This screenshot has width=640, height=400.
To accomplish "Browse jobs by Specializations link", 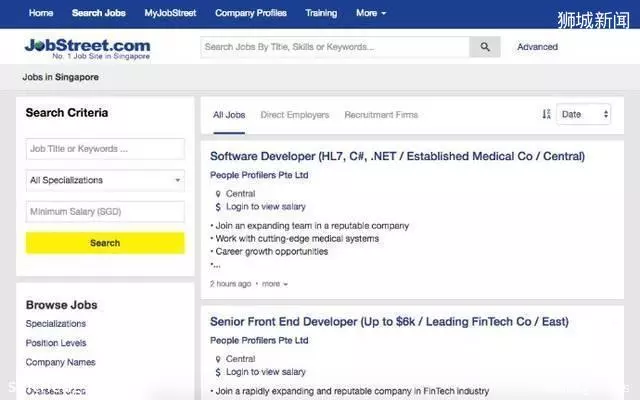I will (56, 324).
